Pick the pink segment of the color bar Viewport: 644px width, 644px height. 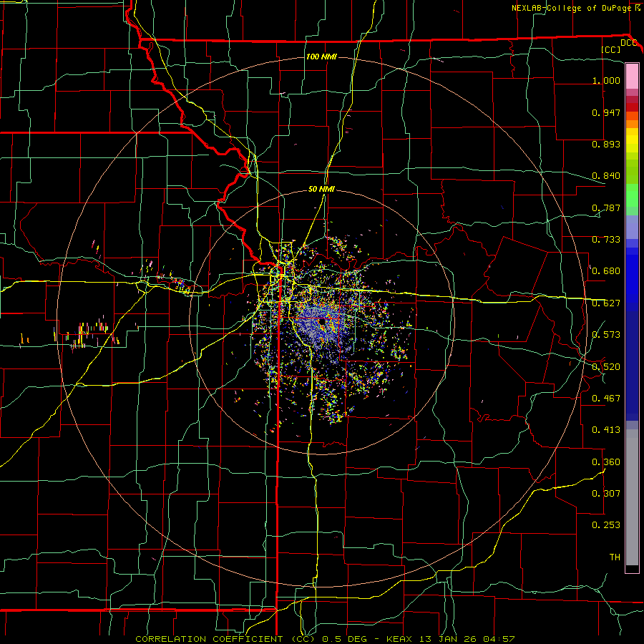coord(632,76)
